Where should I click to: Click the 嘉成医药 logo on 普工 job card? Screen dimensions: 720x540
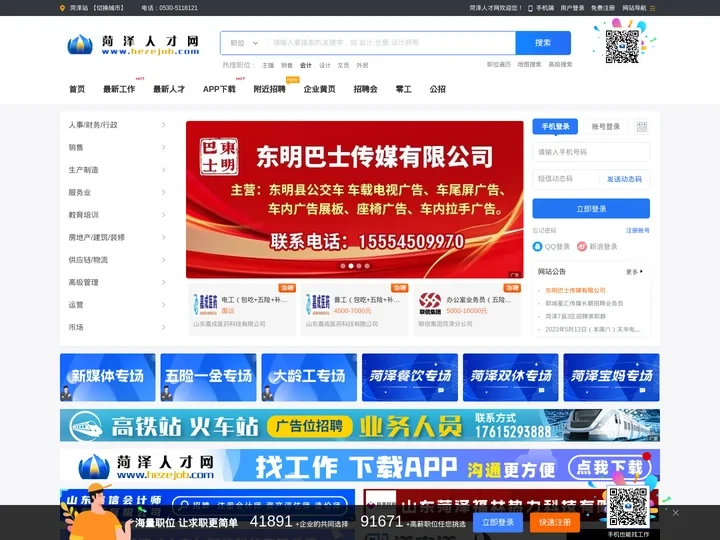318,304
